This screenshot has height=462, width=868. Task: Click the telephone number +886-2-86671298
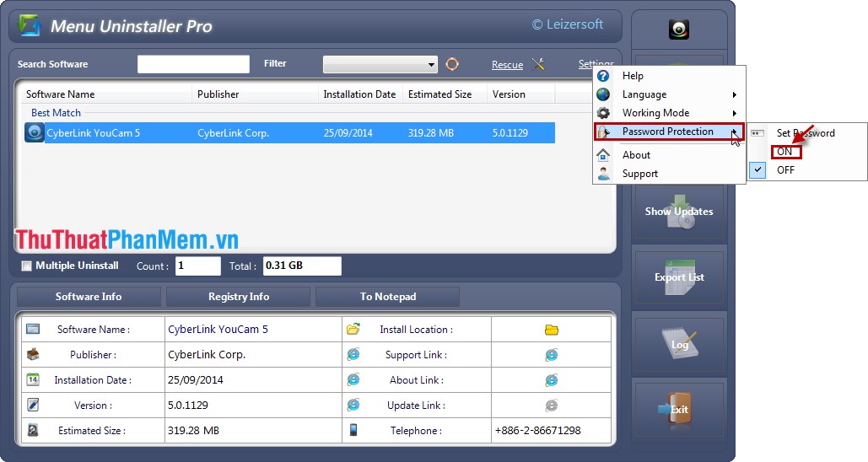pos(537,431)
